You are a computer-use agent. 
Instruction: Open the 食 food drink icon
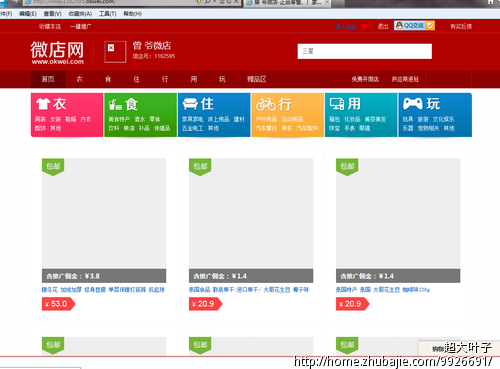coord(115,105)
